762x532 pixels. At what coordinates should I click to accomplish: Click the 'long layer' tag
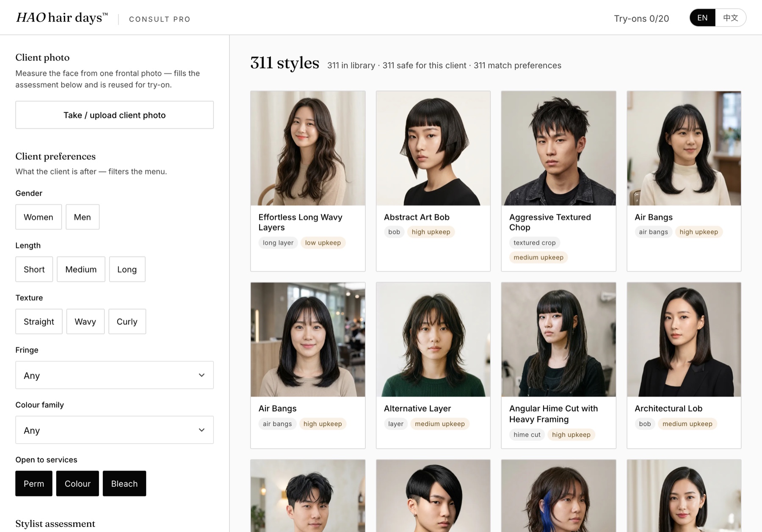pos(278,243)
